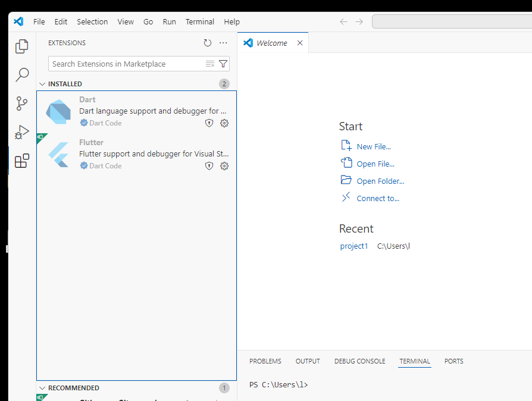This screenshot has width=532, height=401.
Task: Select the Welcome editor tab
Action: pos(271,43)
